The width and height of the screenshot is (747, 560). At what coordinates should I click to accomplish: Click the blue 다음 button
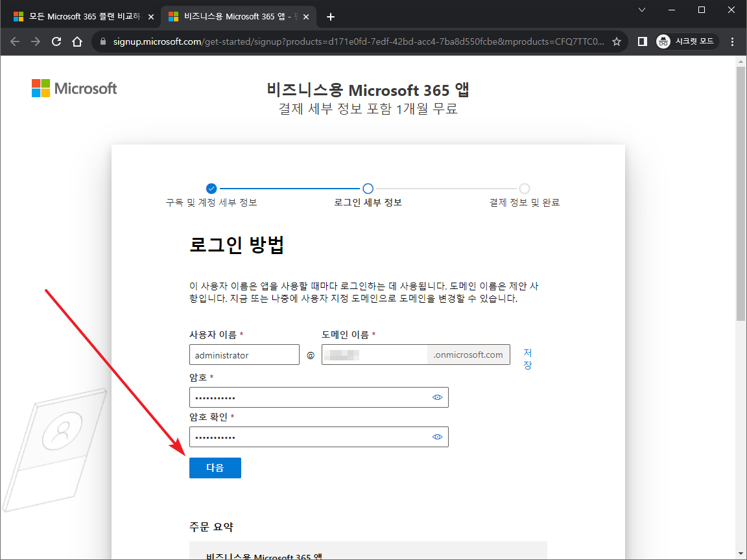[215, 467]
